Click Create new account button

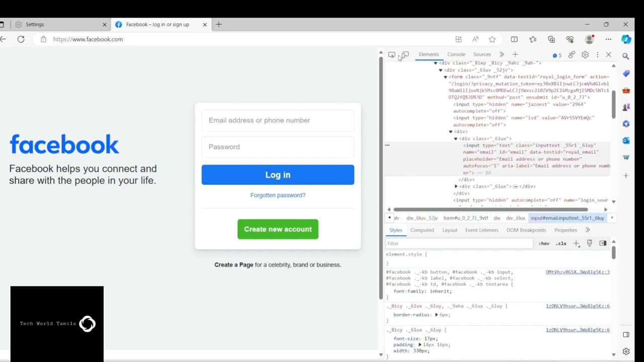pyautogui.click(x=278, y=229)
